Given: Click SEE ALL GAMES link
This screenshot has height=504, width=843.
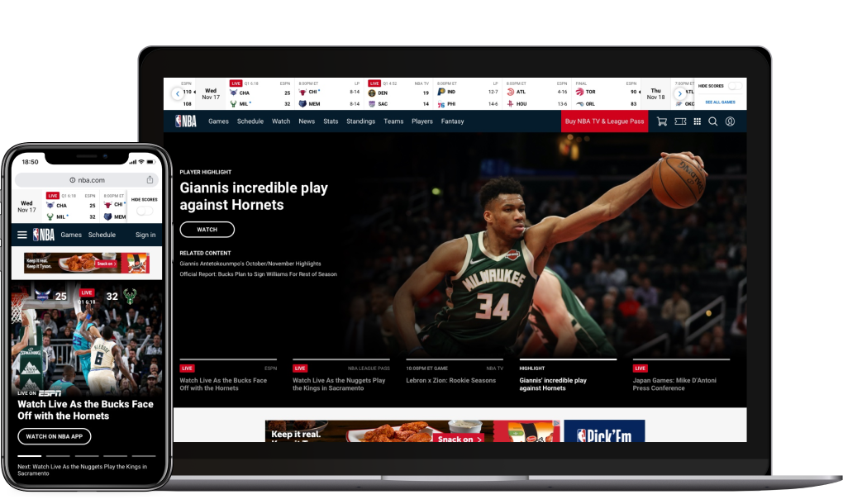Looking at the screenshot, I should (x=720, y=102).
